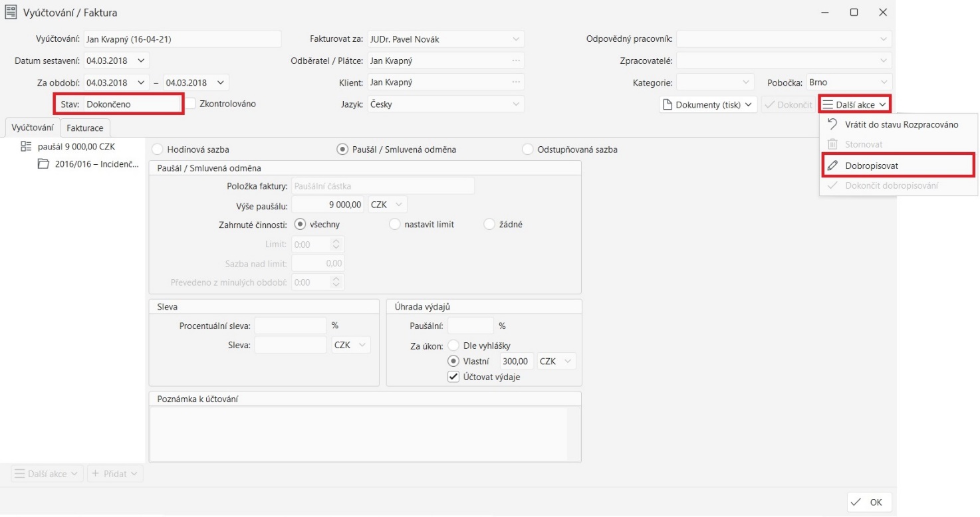Expand the Jazyk dropdown showing Česky
980x517 pixels.
click(x=516, y=104)
